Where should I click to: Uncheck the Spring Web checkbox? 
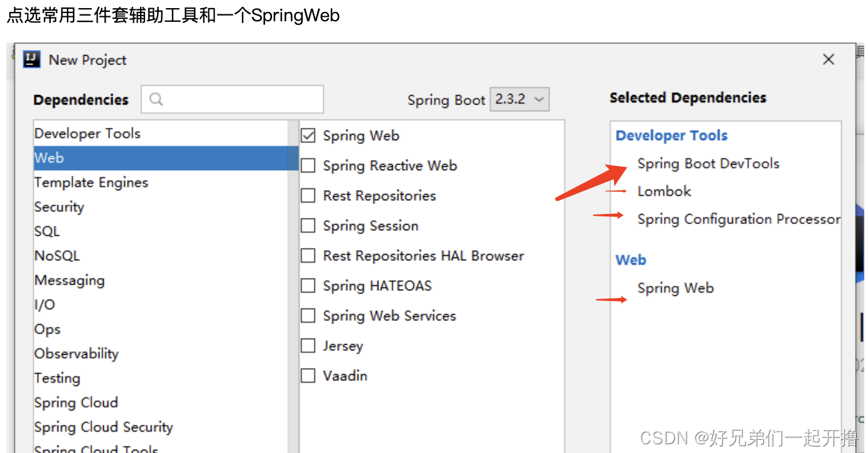308,135
